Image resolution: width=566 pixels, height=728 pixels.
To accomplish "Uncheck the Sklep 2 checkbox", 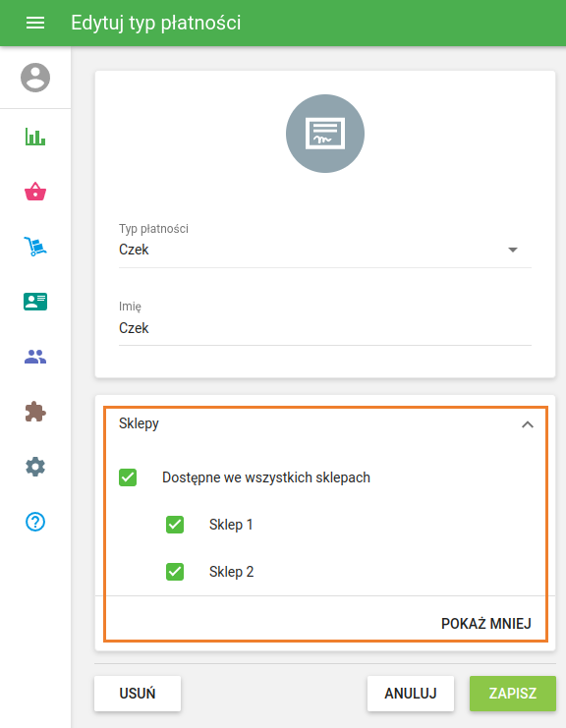I will (175, 572).
